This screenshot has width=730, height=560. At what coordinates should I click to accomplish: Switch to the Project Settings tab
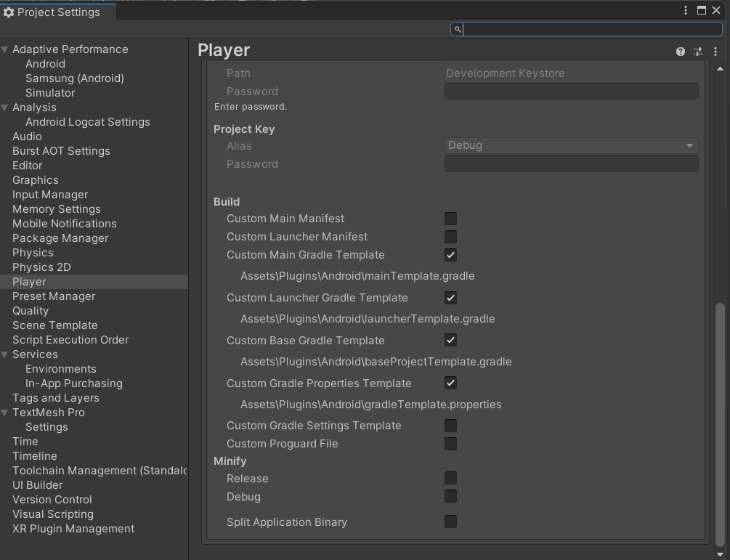coord(57,12)
